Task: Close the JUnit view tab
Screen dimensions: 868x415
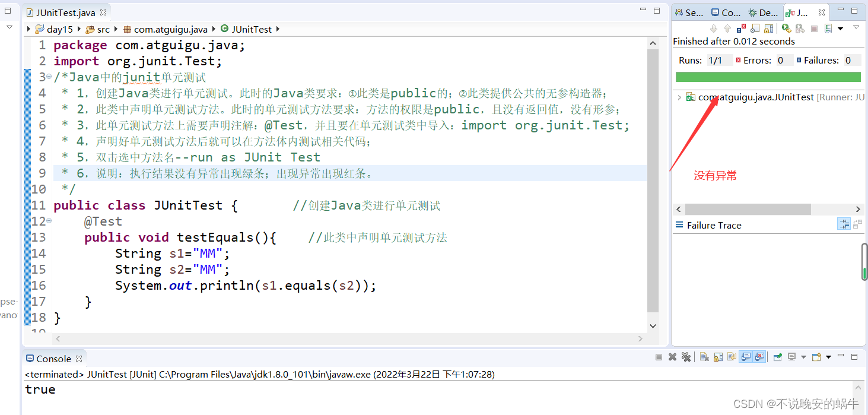Action: pos(822,12)
